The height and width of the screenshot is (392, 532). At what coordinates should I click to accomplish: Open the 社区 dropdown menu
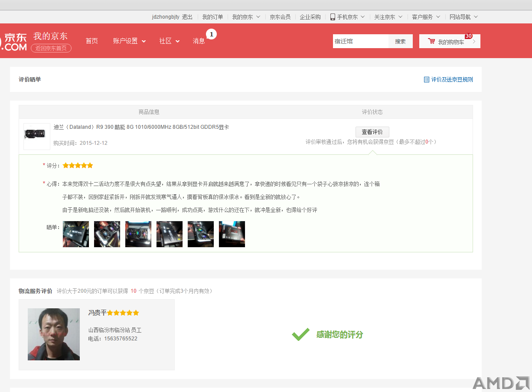pyautogui.click(x=169, y=41)
